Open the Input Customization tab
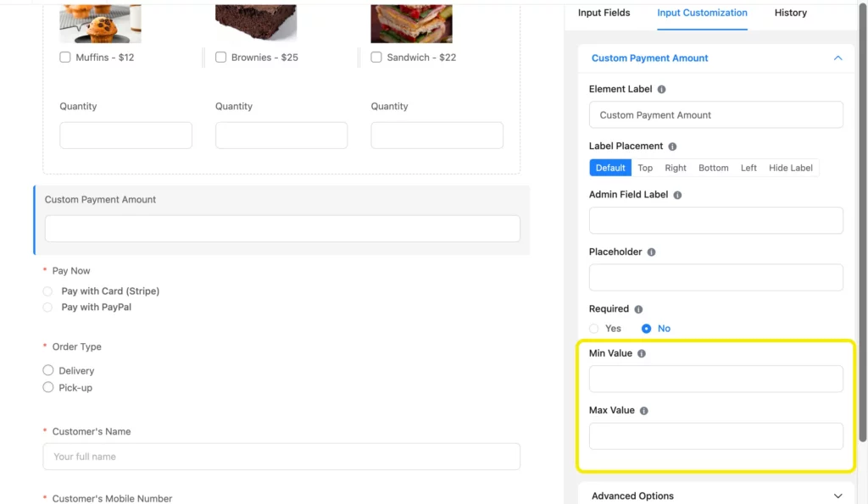The width and height of the screenshot is (868, 504). tap(702, 13)
